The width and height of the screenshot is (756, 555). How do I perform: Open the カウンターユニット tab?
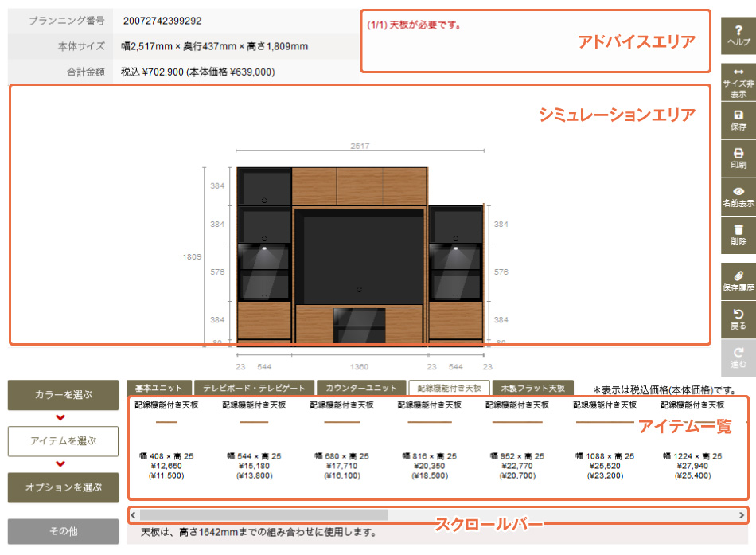click(x=360, y=388)
